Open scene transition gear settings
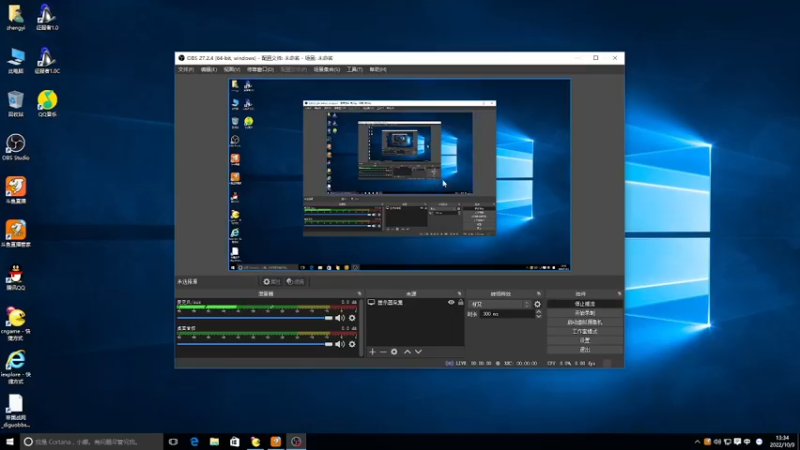800x450 pixels. click(x=537, y=304)
